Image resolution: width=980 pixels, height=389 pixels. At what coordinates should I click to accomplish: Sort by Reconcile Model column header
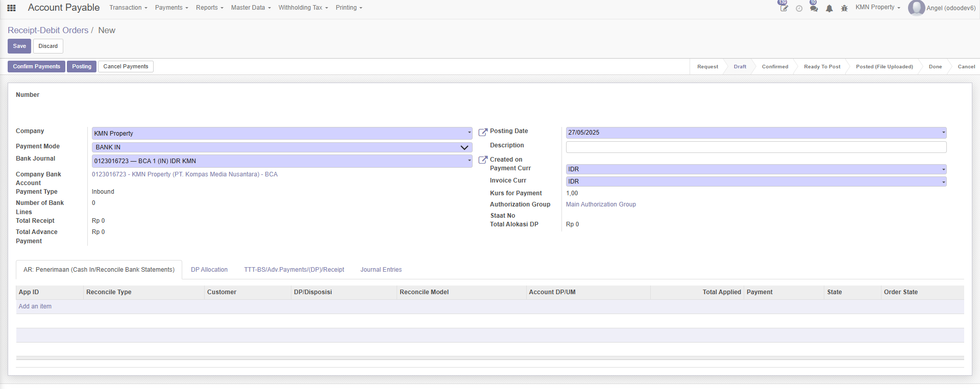[x=461, y=292]
